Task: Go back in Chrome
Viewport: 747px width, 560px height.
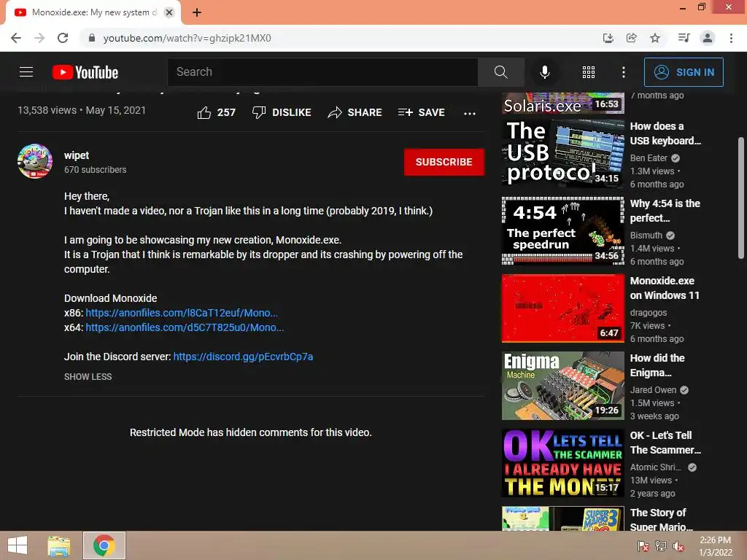Action: pos(16,38)
